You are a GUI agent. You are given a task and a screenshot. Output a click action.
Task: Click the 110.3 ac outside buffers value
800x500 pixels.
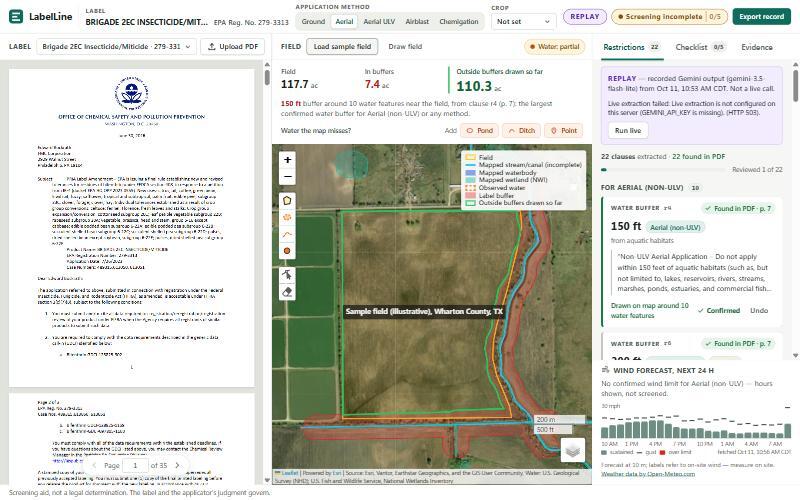[479, 86]
